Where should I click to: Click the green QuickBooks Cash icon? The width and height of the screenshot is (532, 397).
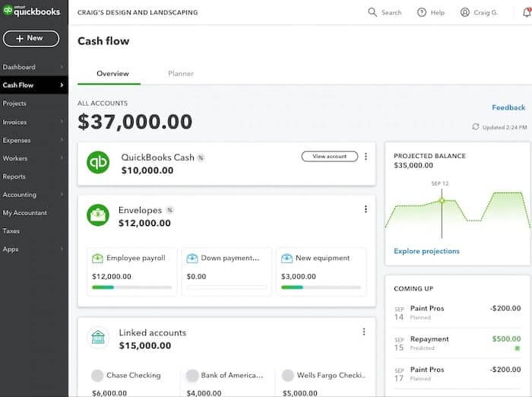pos(98,163)
